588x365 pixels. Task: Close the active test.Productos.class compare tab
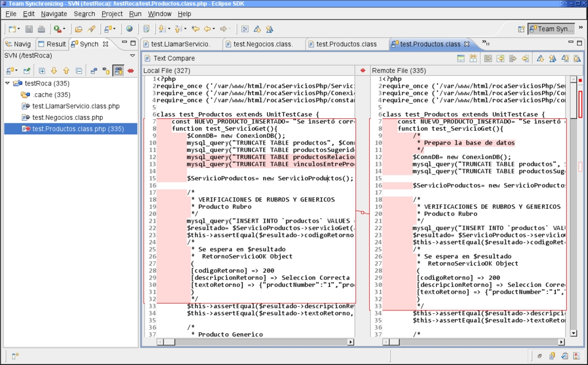pos(467,44)
